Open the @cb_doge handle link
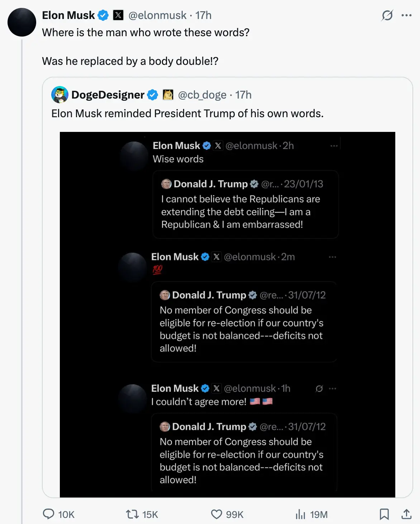Viewport: 420px width, 524px height. tap(202, 95)
